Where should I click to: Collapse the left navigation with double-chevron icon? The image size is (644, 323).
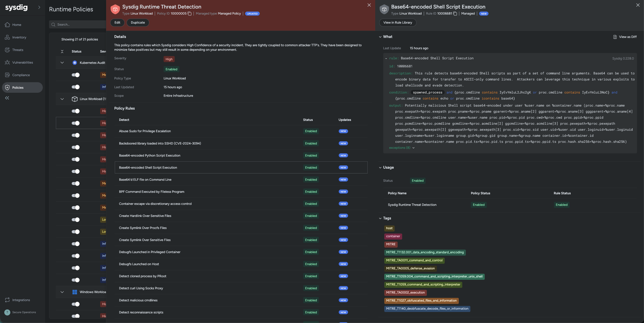pos(7,98)
